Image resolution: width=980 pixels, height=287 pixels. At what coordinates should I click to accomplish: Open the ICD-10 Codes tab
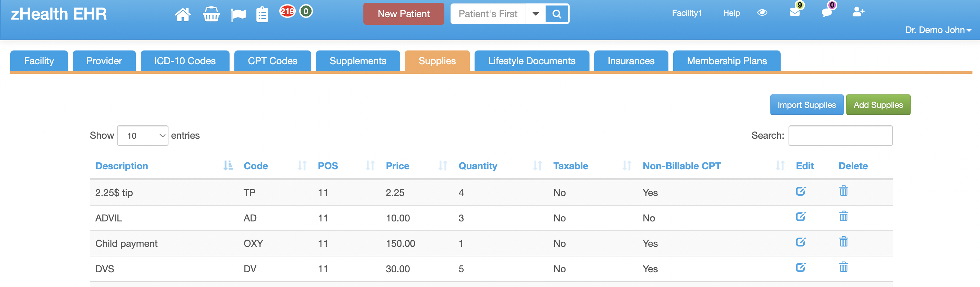[185, 61]
